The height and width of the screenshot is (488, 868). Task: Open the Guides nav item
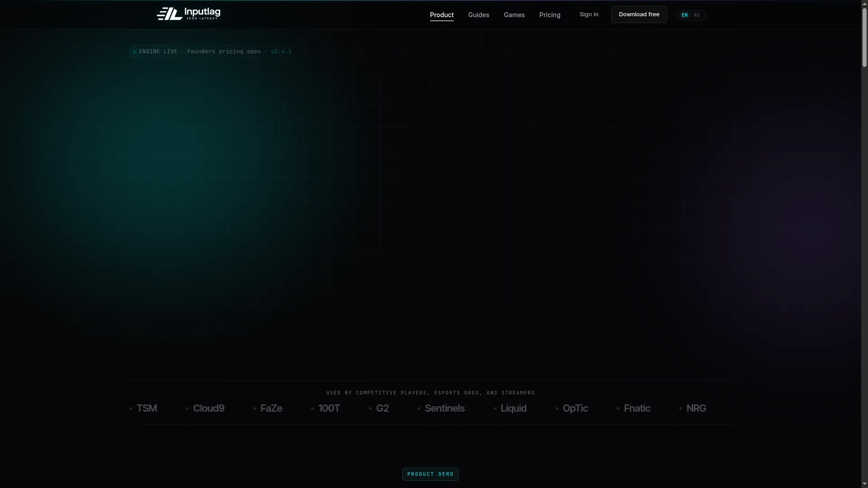(478, 15)
